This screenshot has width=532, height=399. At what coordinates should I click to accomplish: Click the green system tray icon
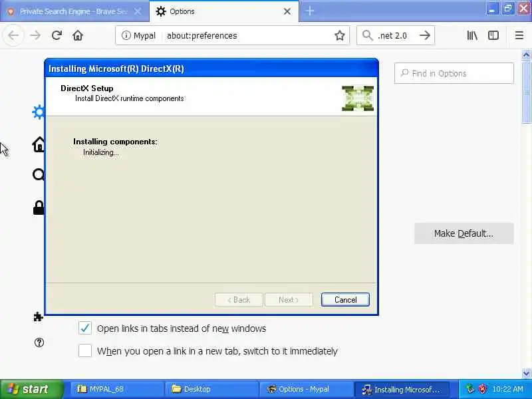coord(470,389)
